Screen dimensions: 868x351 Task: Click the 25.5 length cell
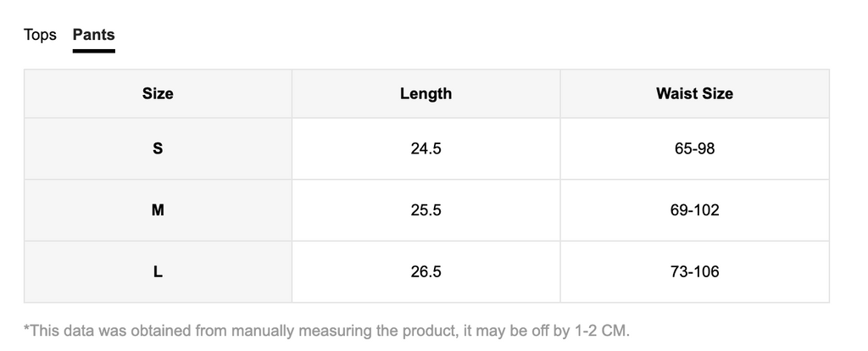point(426,210)
